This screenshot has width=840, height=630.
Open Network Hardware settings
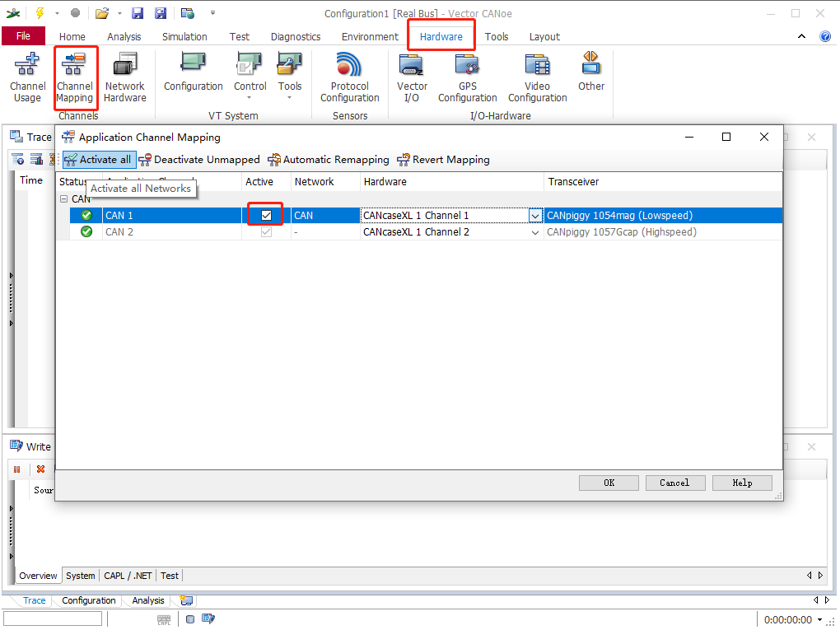[125, 77]
